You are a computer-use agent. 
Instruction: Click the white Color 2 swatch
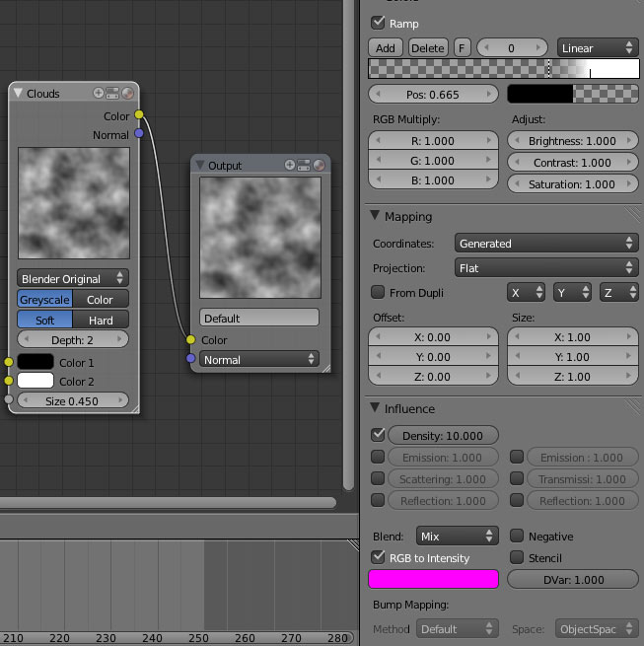coord(36,381)
